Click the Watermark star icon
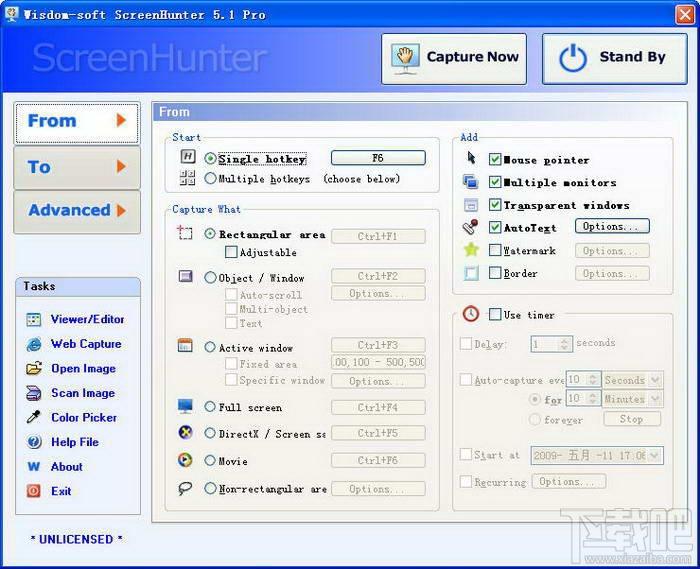Viewport: 700px width, 569px height. pyautogui.click(x=471, y=249)
